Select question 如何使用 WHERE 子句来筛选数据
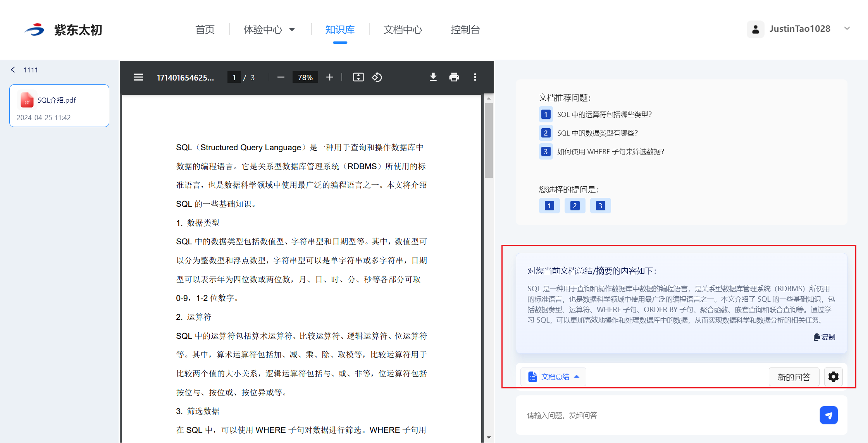This screenshot has height=443, width=868. (611, 152)
